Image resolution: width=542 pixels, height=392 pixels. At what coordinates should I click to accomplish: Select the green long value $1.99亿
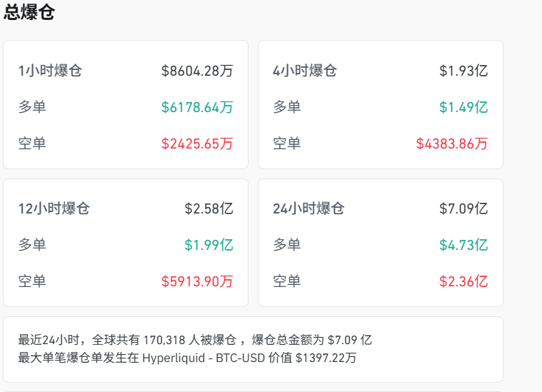click(209, 245)
